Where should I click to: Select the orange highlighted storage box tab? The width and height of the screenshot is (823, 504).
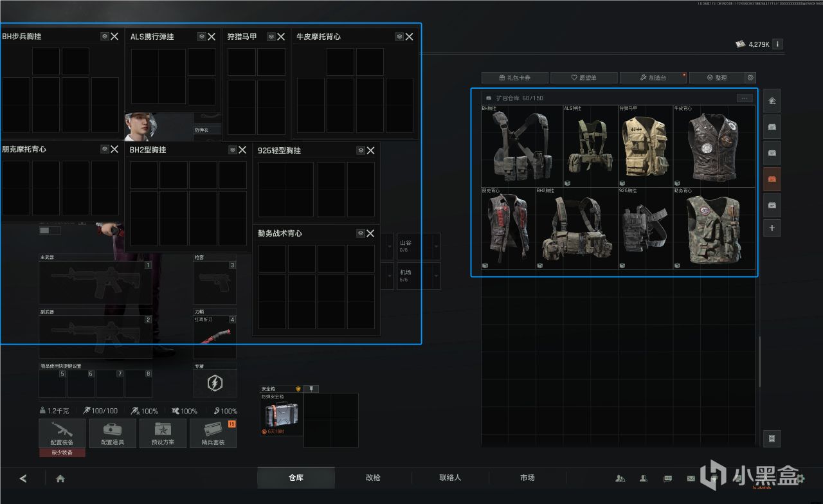click(772, 179)
